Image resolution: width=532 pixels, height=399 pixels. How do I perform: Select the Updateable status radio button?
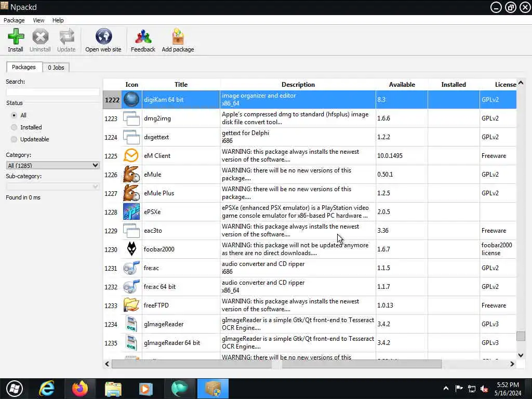(x=14, y=139)
